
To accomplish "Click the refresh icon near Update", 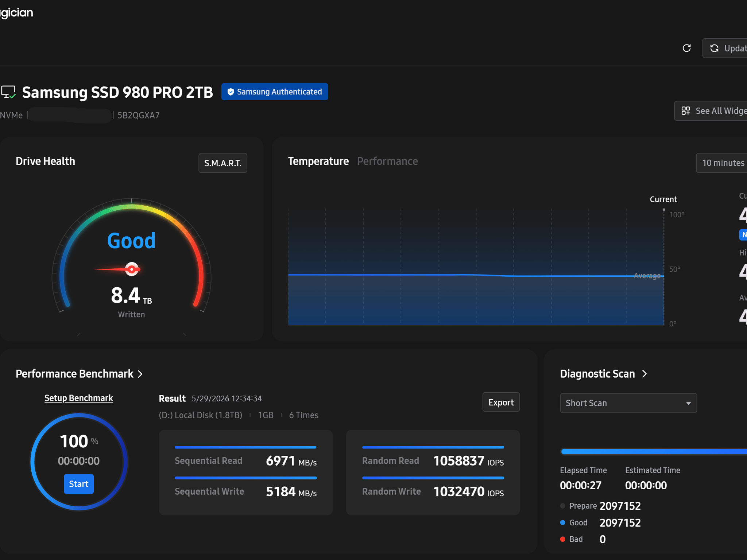I will click(x=686, y=48).
